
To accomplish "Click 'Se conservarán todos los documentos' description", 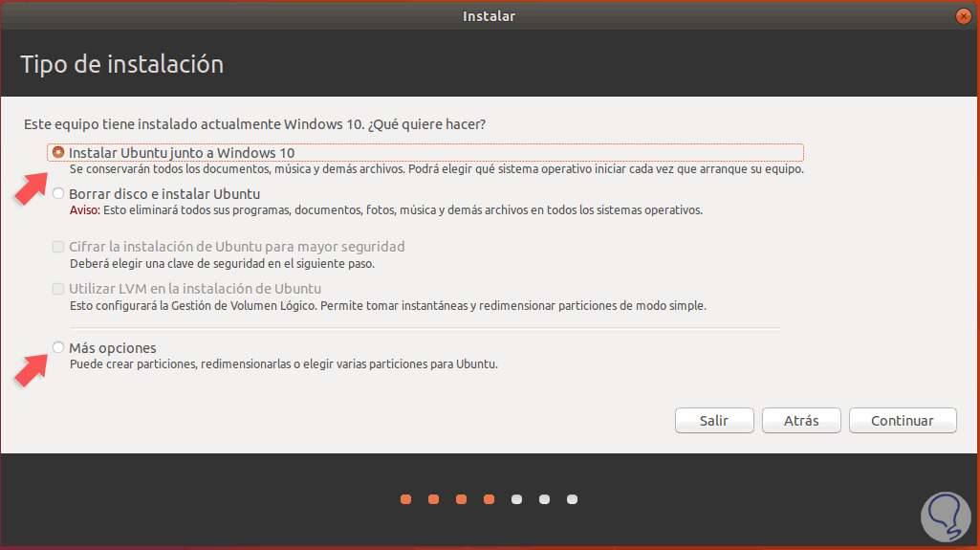I will tap(436, 169).
